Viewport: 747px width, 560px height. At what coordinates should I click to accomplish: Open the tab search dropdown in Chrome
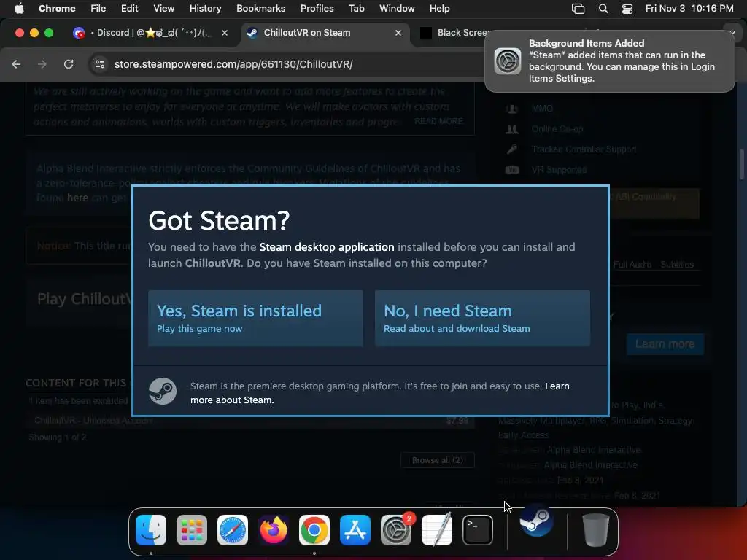click(732, 33)
